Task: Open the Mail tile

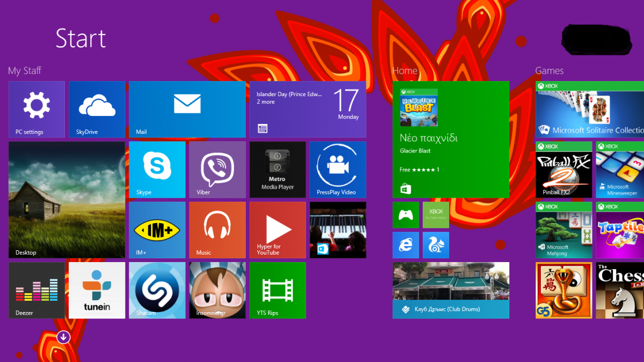Action: (187, 110)
